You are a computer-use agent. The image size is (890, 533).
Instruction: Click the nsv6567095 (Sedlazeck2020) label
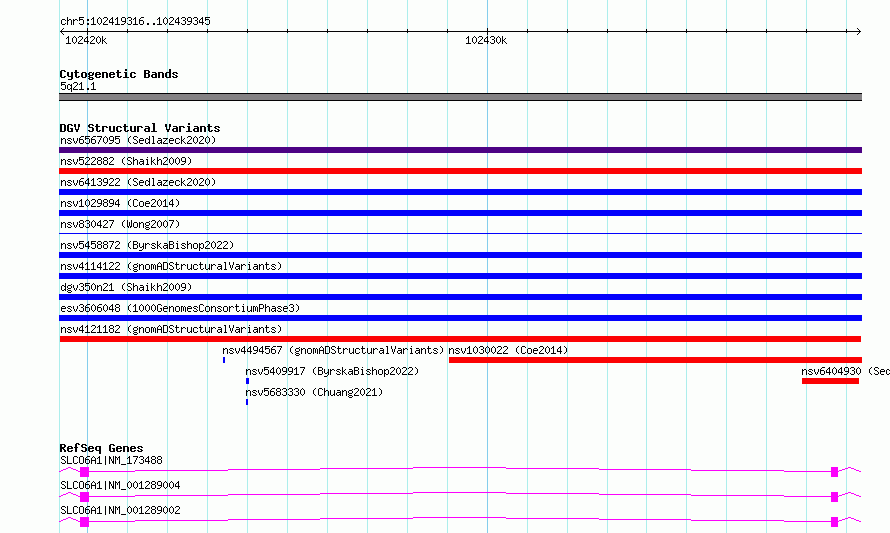click(x=138, y=140)
